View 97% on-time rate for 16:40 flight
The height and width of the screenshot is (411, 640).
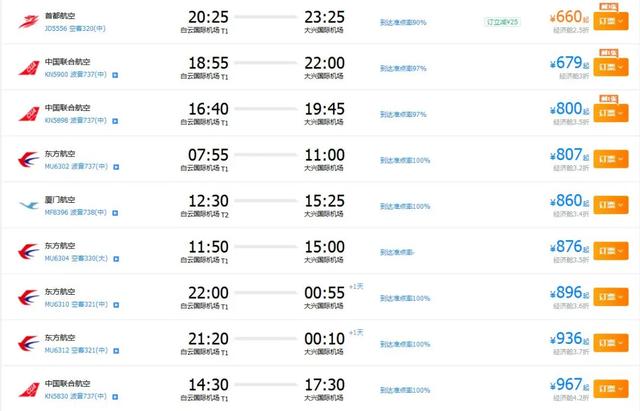coord(403,114)
